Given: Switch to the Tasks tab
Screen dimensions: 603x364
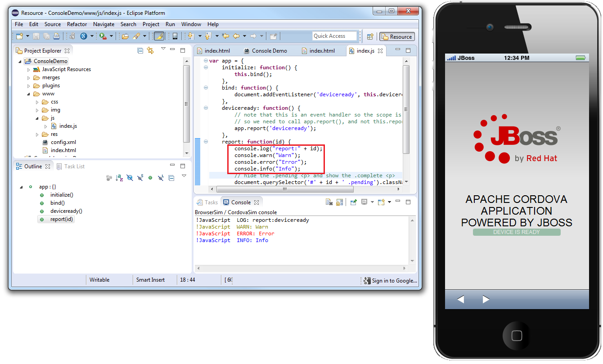Looking at the screenshot, I should pyautogui.click(x=207, y=202).
